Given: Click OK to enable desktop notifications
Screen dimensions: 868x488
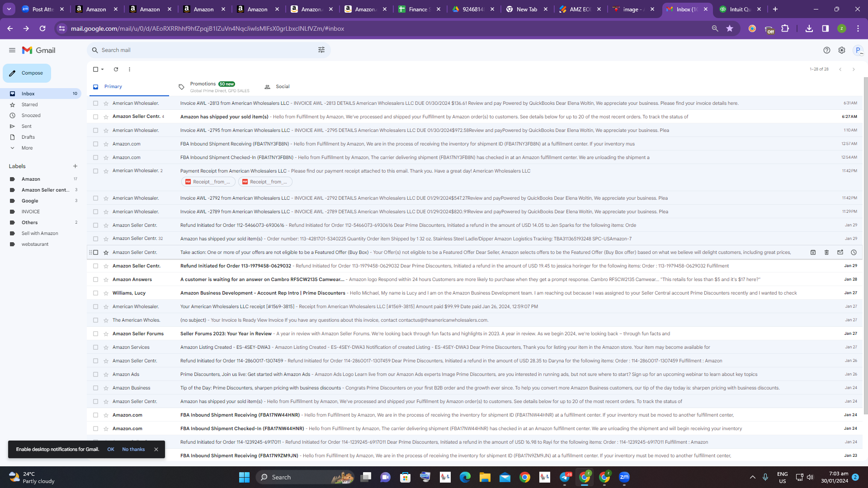Looking at the screenshot, I should [111, 449].
